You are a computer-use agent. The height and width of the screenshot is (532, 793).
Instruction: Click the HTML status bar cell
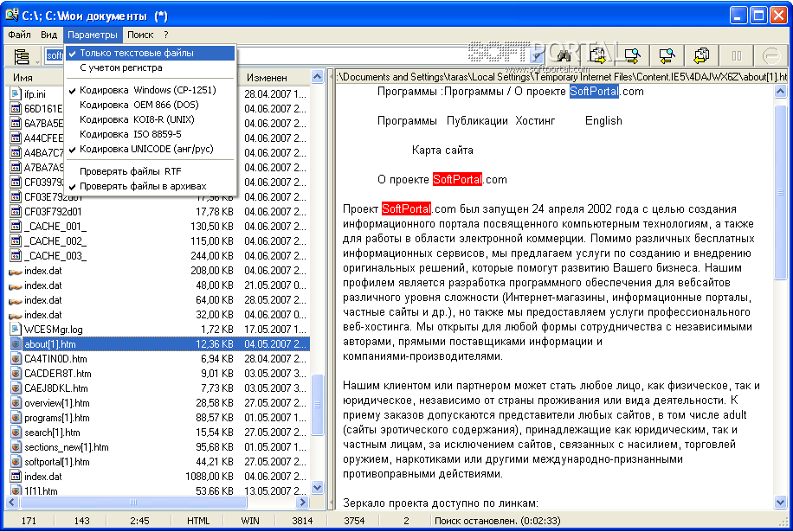[x=198, y=521]
